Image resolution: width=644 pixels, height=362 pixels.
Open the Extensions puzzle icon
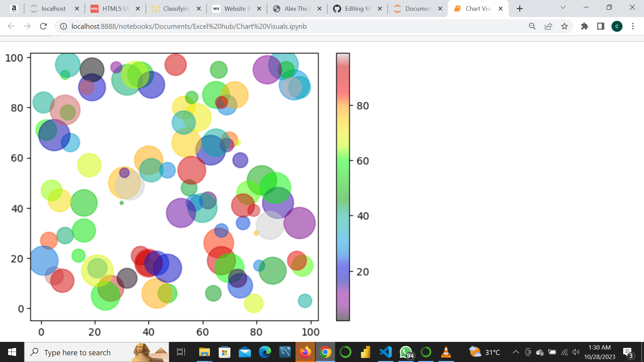click(585, 26)
